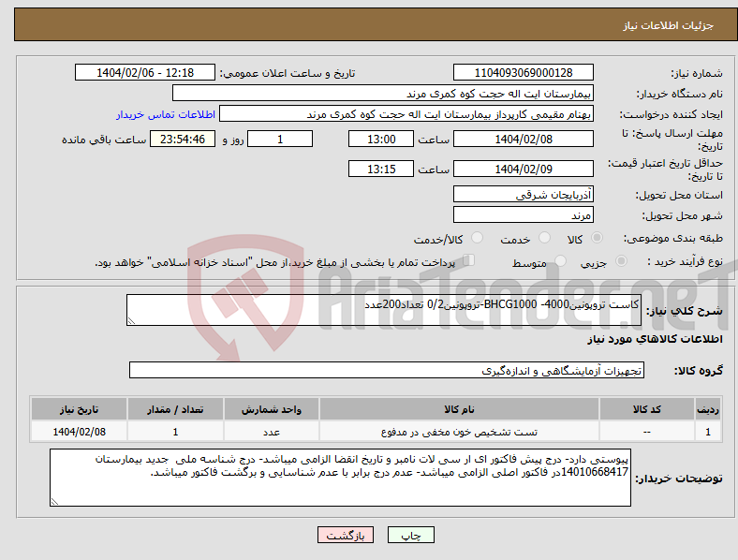The height and width of the screenshot is (560, 738).
Task: Click the تاریخ نیاز column header
Action: (x=79, y=409)
